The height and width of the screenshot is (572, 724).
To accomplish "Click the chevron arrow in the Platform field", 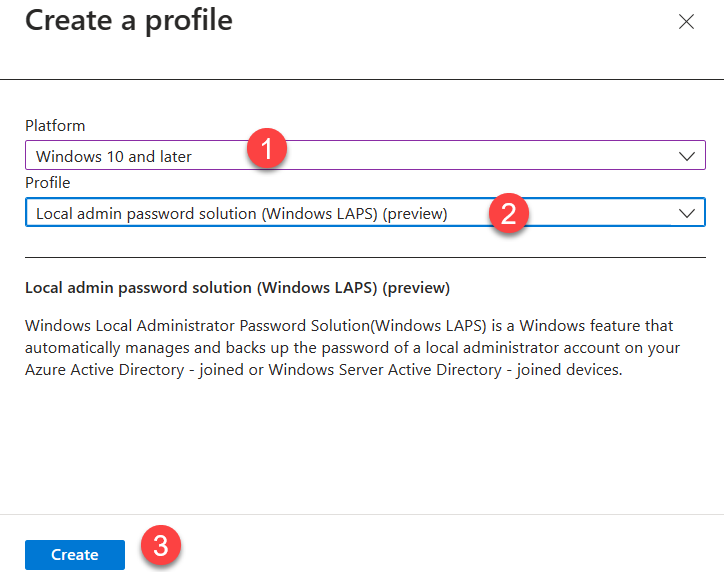I will 687,156.
